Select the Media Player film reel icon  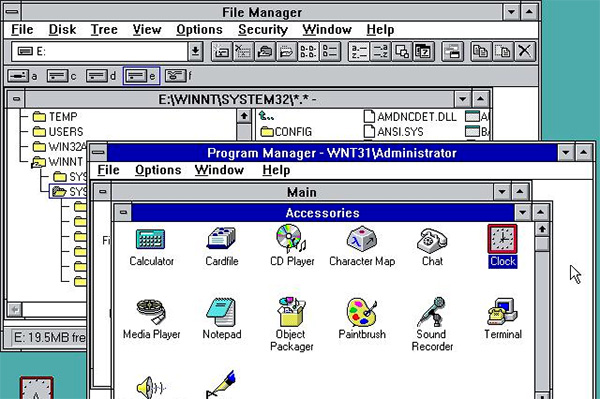(x=151, y=312)
